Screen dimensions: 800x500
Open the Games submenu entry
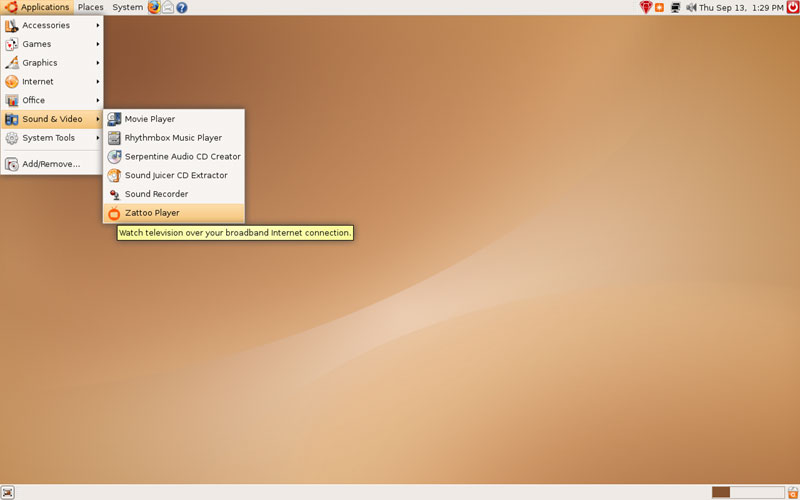(52, 44)
